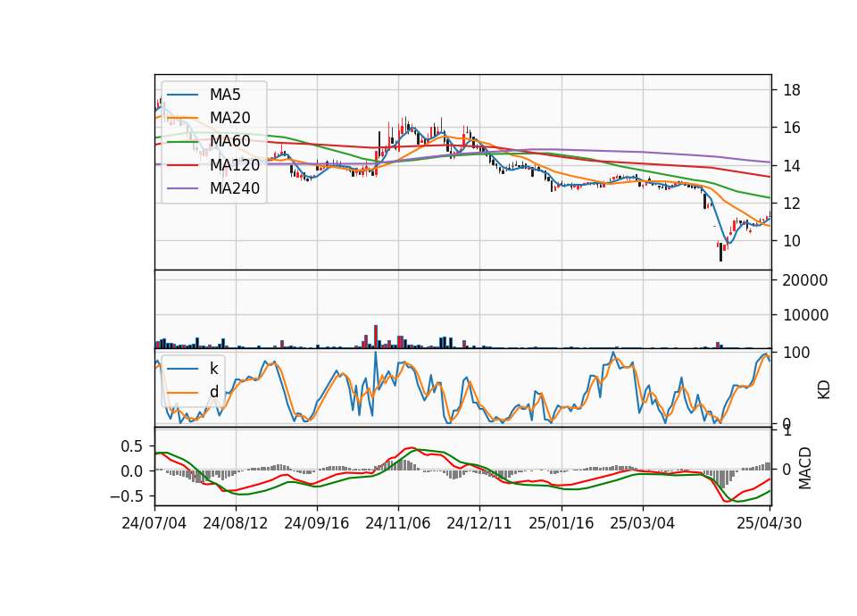Click the purple MA240 legend line sample
This screenshot has height=616, width=857.
pos(182,188)
